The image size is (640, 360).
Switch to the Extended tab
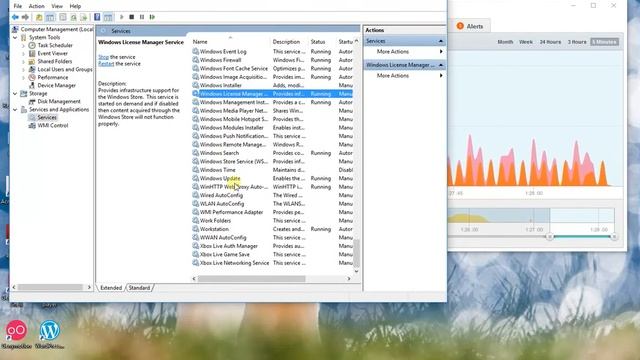(x=111, y=288)
